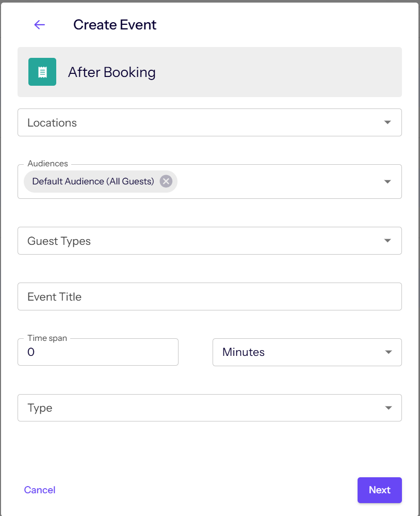420x516 pixels.
Task: Focus the Time span number field
Action: point(98,352)
